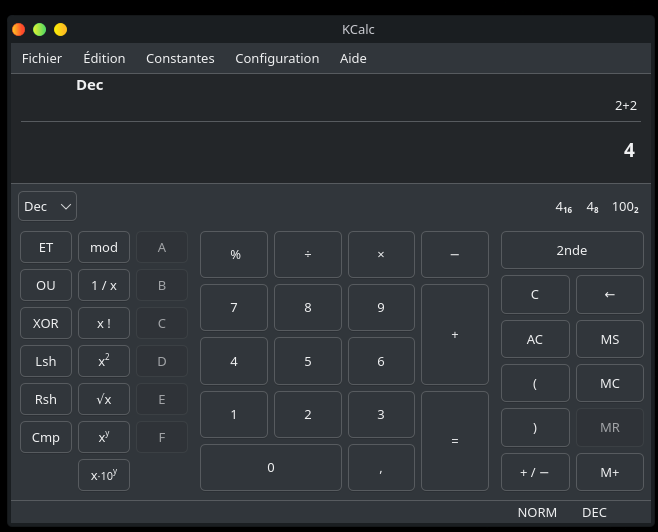Open the Constantes menu

[x=180, y=58]
